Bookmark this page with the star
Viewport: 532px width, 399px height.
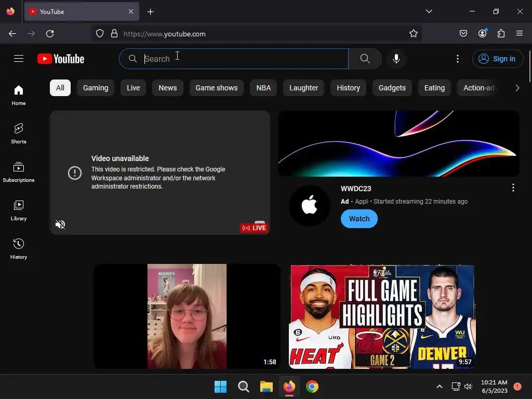pos(413,34)
